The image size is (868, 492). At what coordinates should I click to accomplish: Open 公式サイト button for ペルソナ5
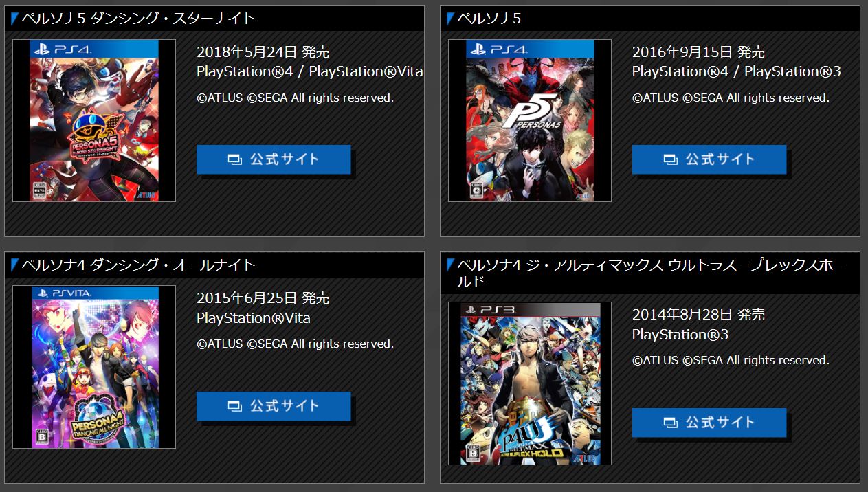[x=709, y=159]
